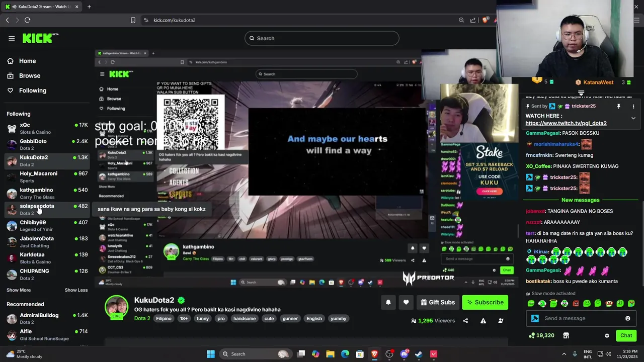Select the angel halo quick emote
Viewport: 644px width, 362px height.
[553, 303]
